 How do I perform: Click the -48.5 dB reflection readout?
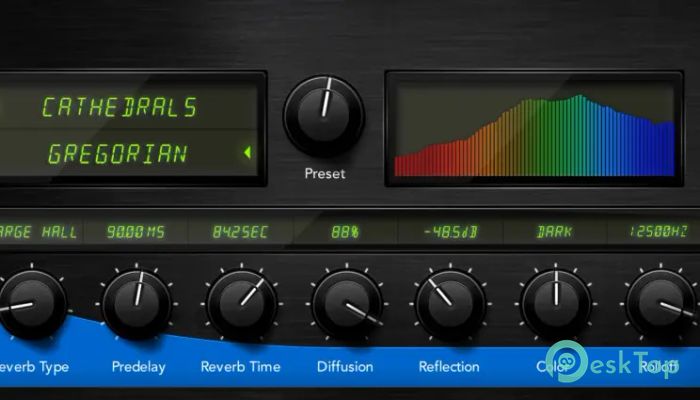click(449, 232)
